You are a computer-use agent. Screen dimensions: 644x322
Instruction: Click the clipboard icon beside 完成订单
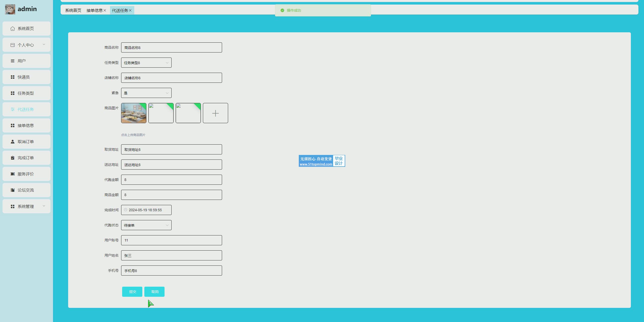(13, 158)
